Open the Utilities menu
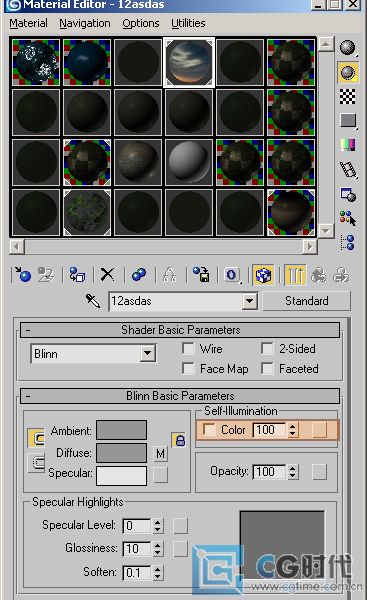This screenshot has height=600, width=367. (x=188, y=23)
